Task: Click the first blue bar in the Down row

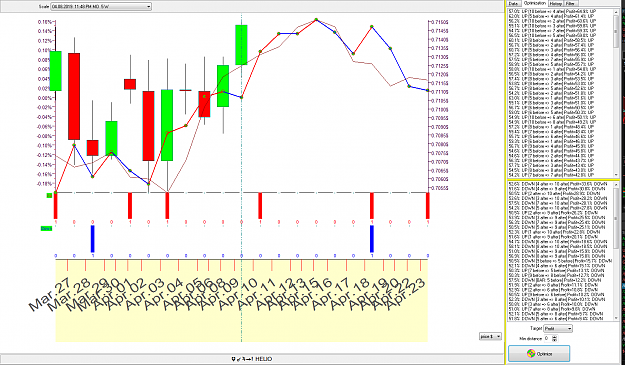Action: point(93,239)
